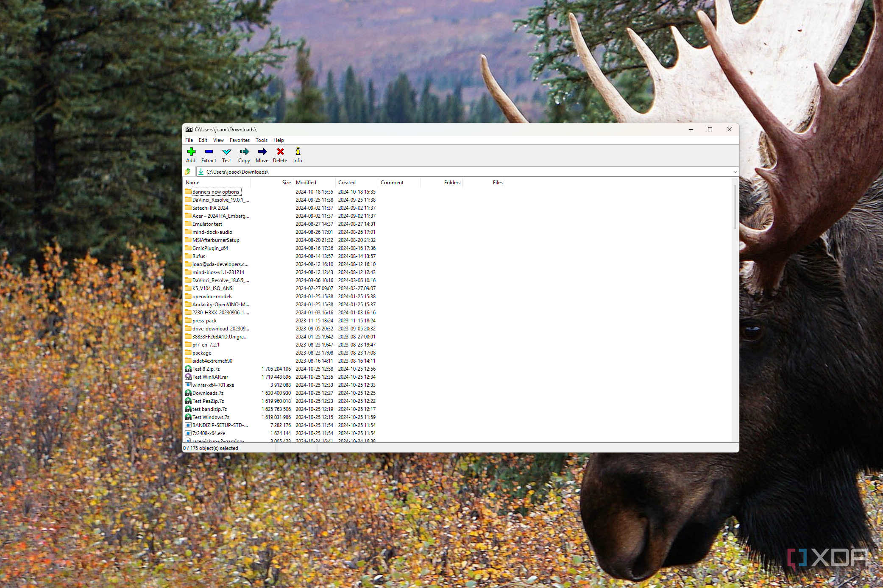Image resolution: width=883 pixels, height=588 pixels.
Task: Click the Move arrow icon
Action: pyautogui.click(x=262, y=152)
